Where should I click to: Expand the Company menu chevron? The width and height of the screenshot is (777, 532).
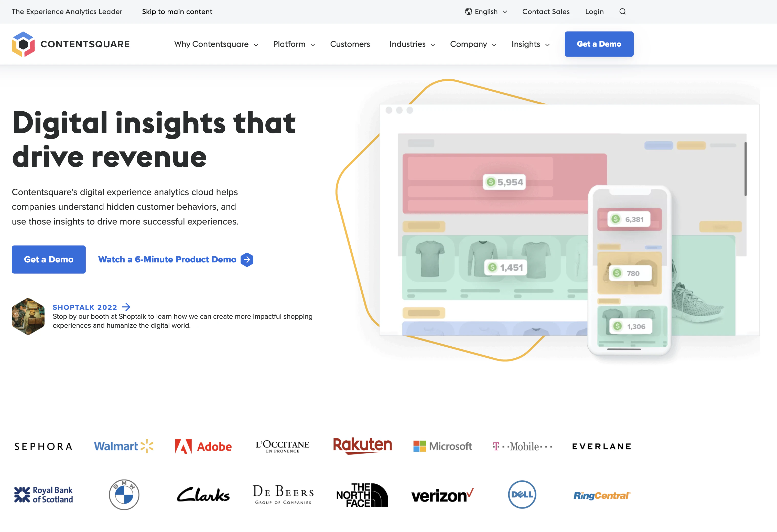[494, 45]
